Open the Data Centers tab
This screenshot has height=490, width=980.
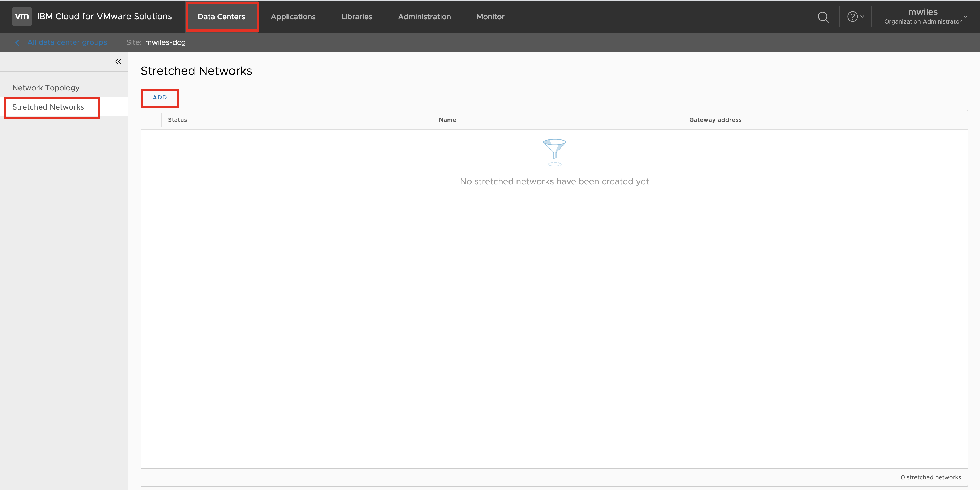tap(221, 17)
